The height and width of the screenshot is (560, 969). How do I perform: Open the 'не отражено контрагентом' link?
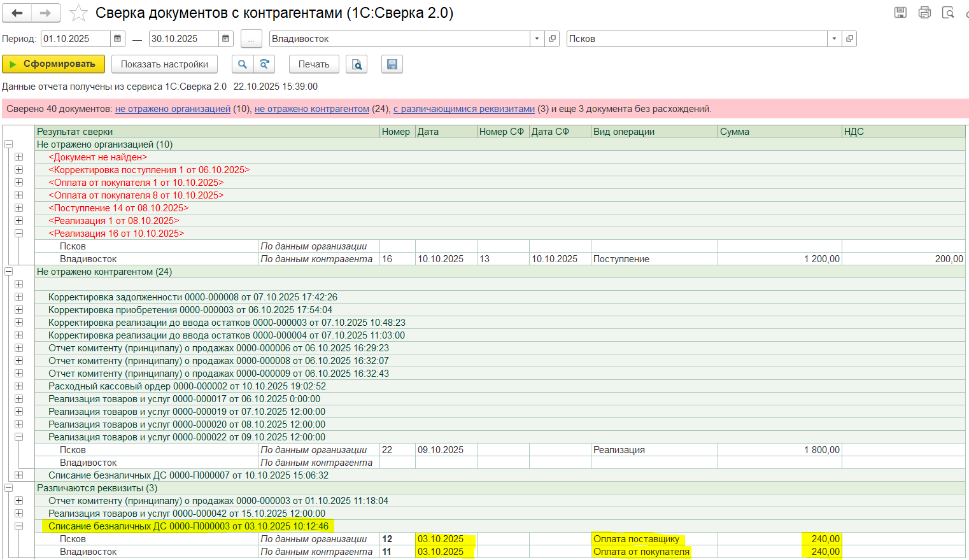click(311, 109)
